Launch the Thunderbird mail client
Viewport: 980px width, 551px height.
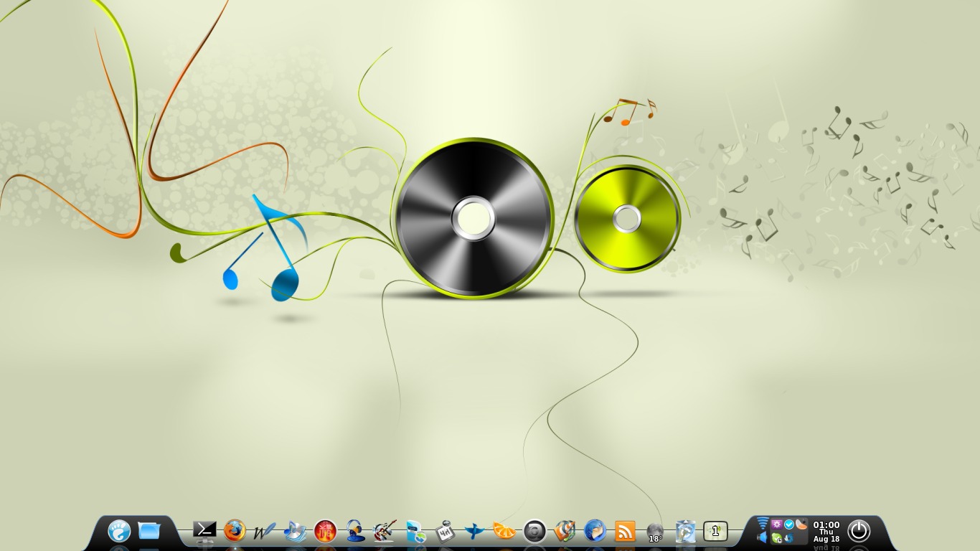[x=595, y=531]
